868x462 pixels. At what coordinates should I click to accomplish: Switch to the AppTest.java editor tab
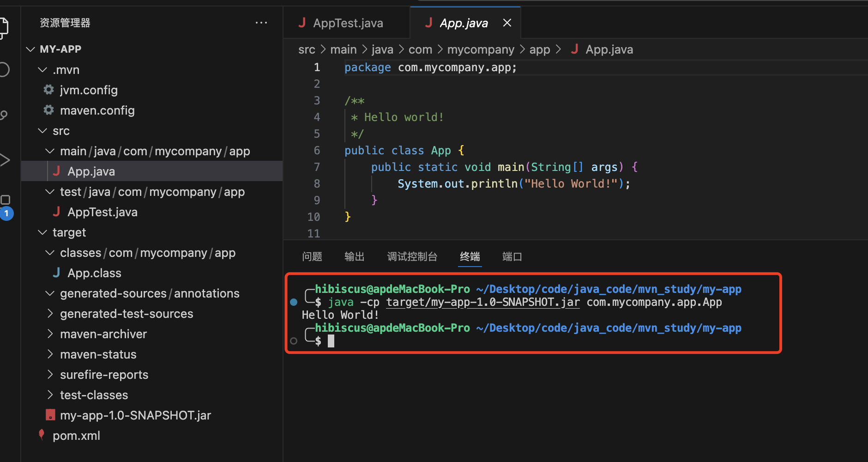[x=347, y=23]
